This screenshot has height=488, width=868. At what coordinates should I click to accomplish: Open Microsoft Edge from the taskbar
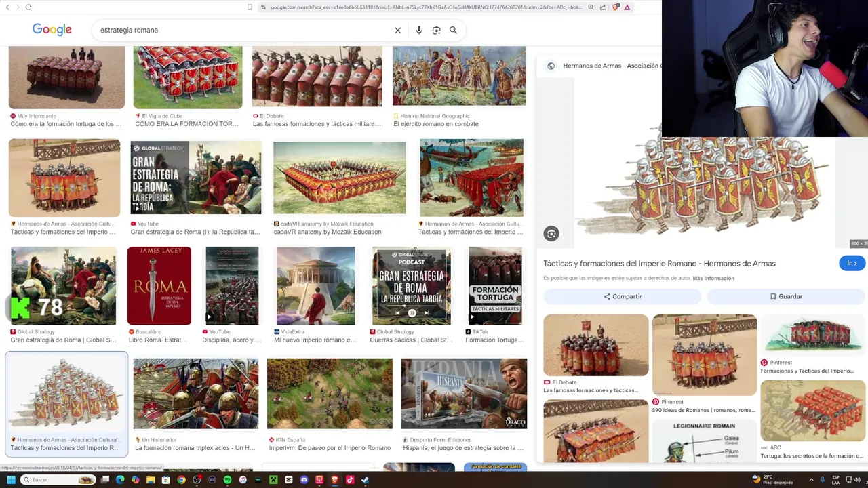coord(120,480)
